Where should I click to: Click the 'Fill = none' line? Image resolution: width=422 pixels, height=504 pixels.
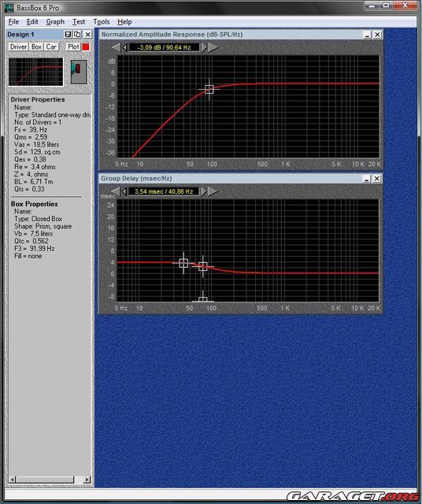point(28,256)
